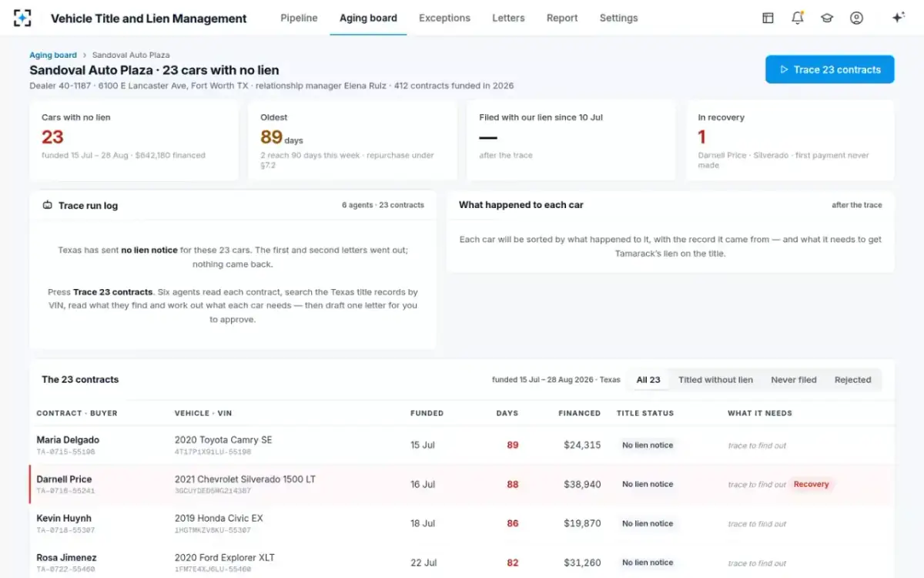Switch to the Exceptions tab
Viewport: 924px width, 578px height.
click(x=444, y=18)
